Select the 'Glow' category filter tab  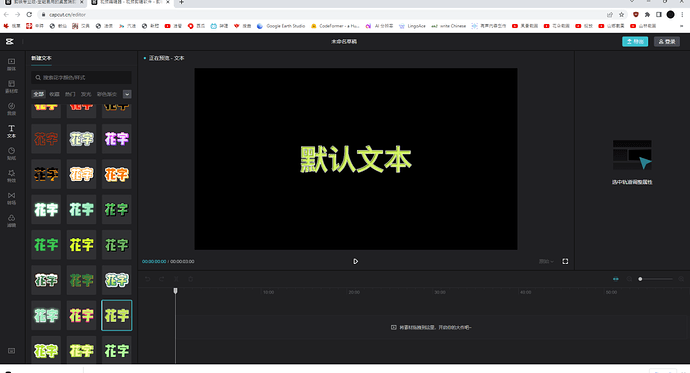click(86, 94)
